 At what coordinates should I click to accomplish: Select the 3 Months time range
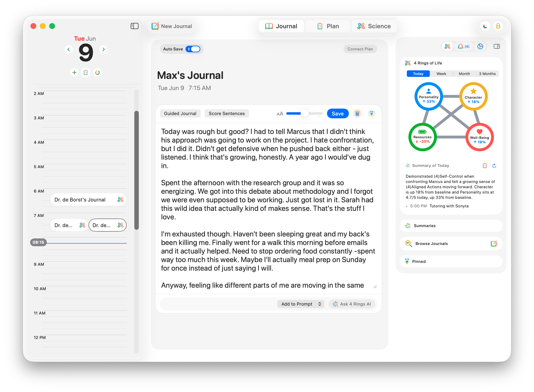[487, 74]
